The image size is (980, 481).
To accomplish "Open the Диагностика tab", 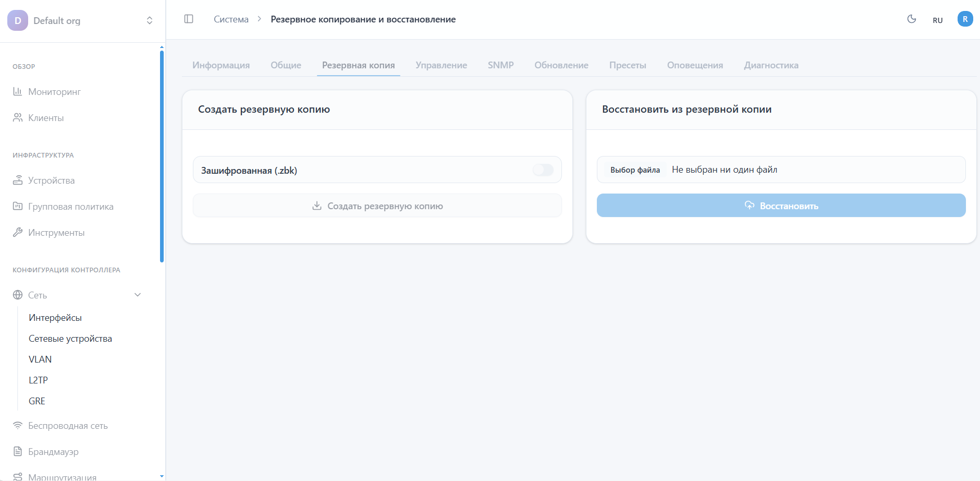I will [x=771, y=65].
